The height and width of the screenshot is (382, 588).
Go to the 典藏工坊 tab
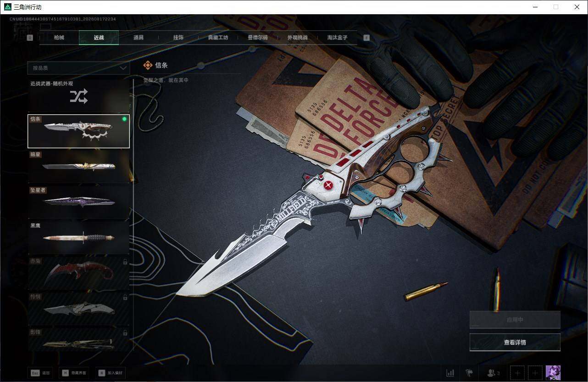tap(218, 37)
